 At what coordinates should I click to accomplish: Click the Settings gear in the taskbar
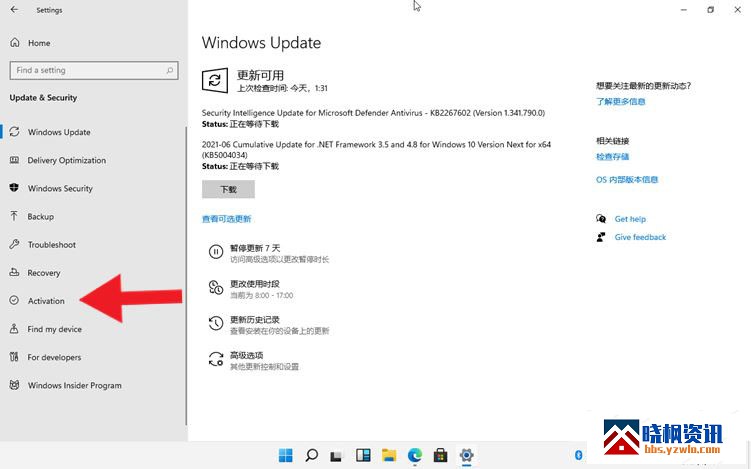[x=466, y=455]
